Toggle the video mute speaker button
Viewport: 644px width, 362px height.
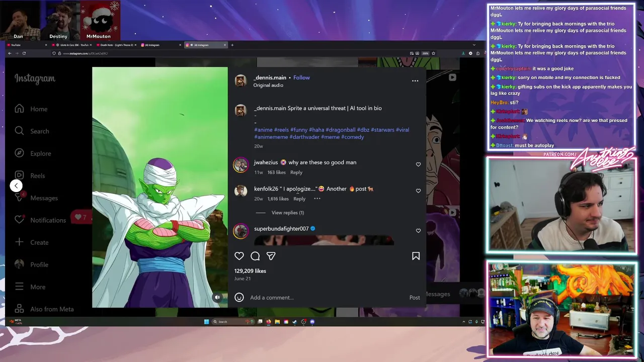tap(217, 297)
